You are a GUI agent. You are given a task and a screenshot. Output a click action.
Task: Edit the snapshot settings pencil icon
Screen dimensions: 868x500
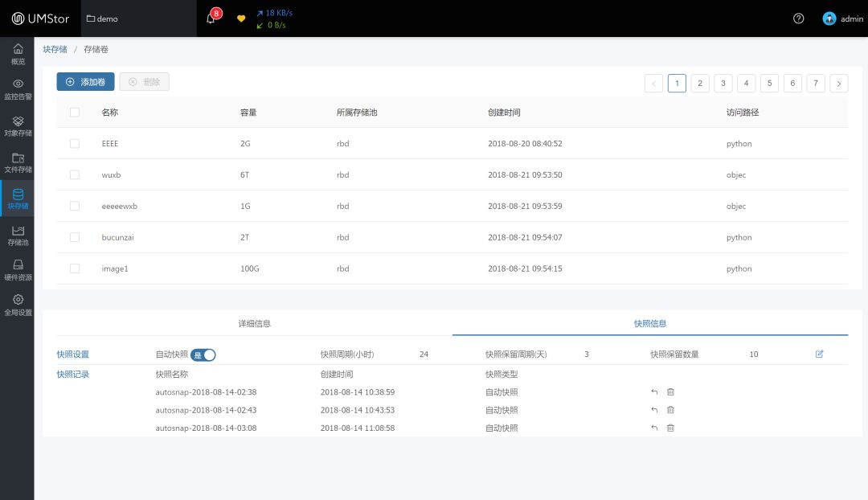(x=819, y=354)
